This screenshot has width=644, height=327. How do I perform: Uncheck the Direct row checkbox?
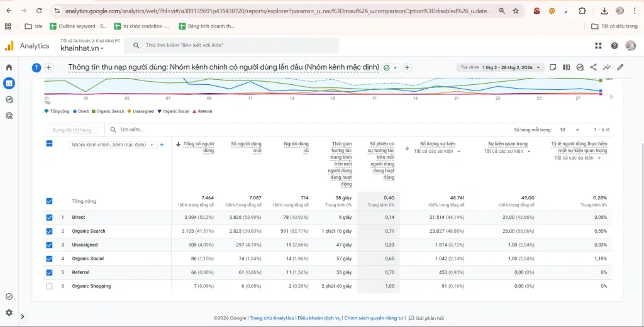click(49, 218)
